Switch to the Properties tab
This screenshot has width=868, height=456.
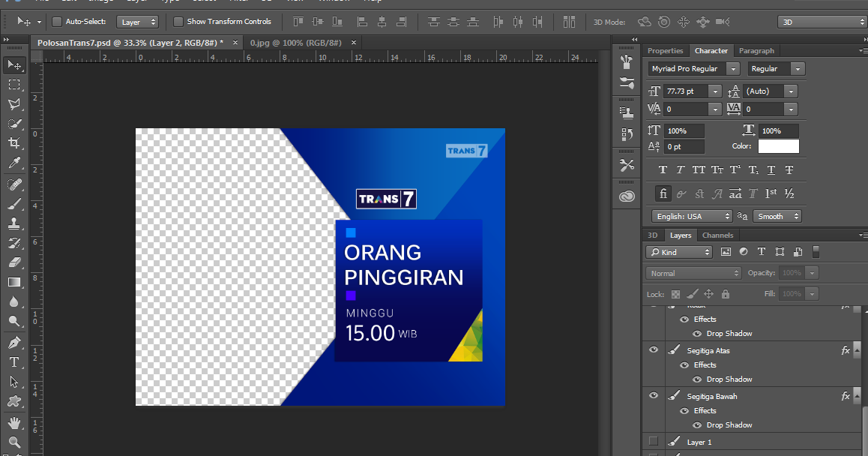[x=666, y=50]
